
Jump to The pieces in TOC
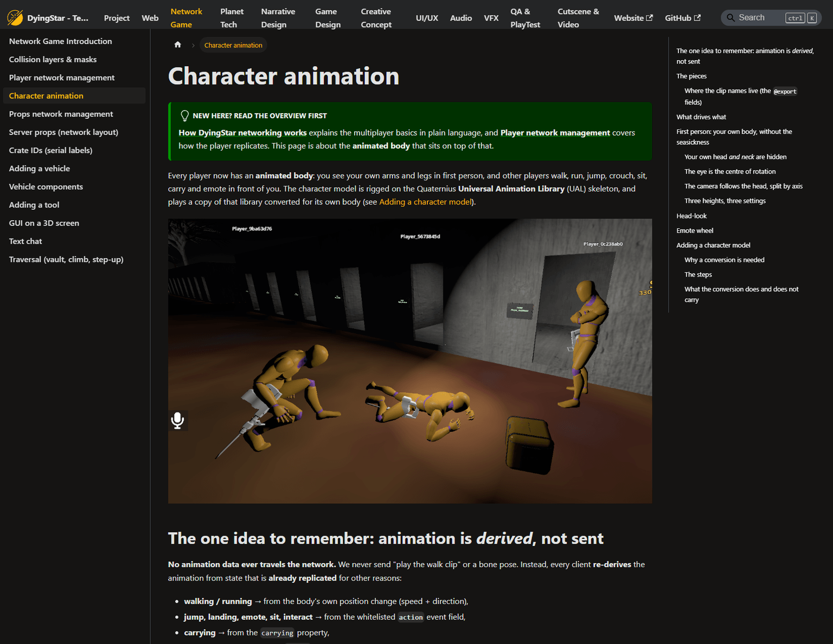[691, 76]
